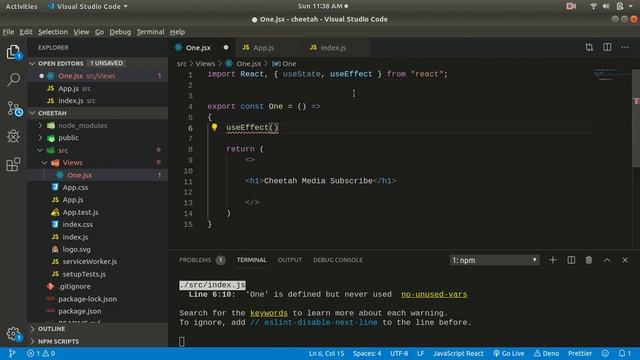
Task: Maximize the terminal panel size
Action: coord(607,260)
